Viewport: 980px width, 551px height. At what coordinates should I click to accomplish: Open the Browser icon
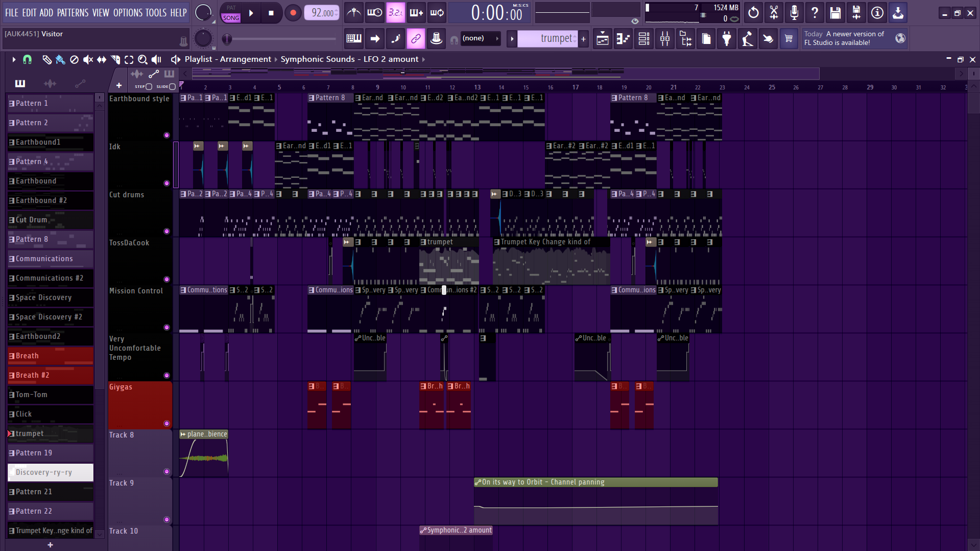[x=686, y=38]
